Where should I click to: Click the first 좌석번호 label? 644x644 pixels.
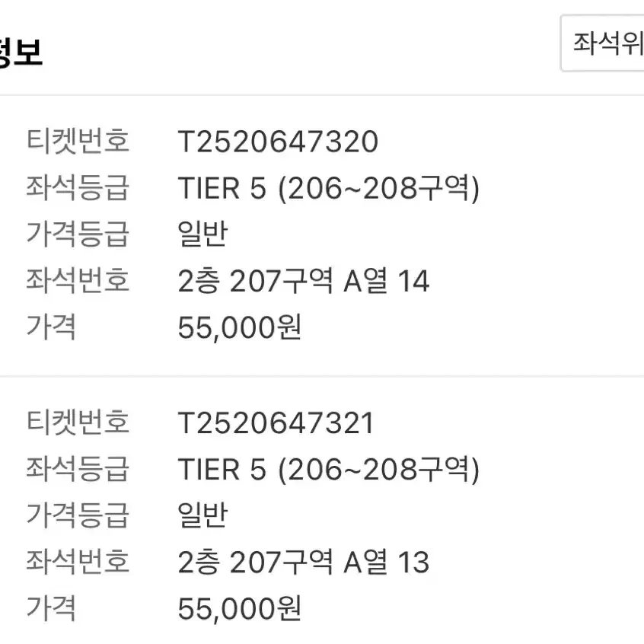tap(78, 280)
